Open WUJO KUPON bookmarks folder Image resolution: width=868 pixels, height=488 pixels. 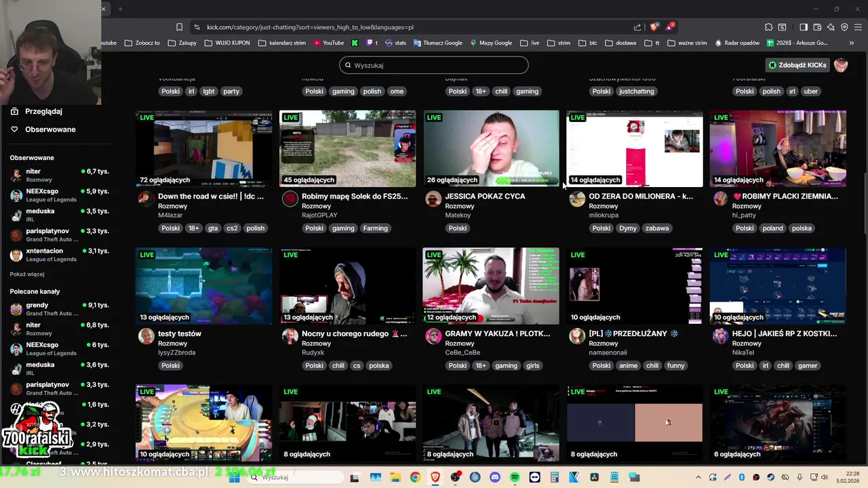click(x=226, y=43)
